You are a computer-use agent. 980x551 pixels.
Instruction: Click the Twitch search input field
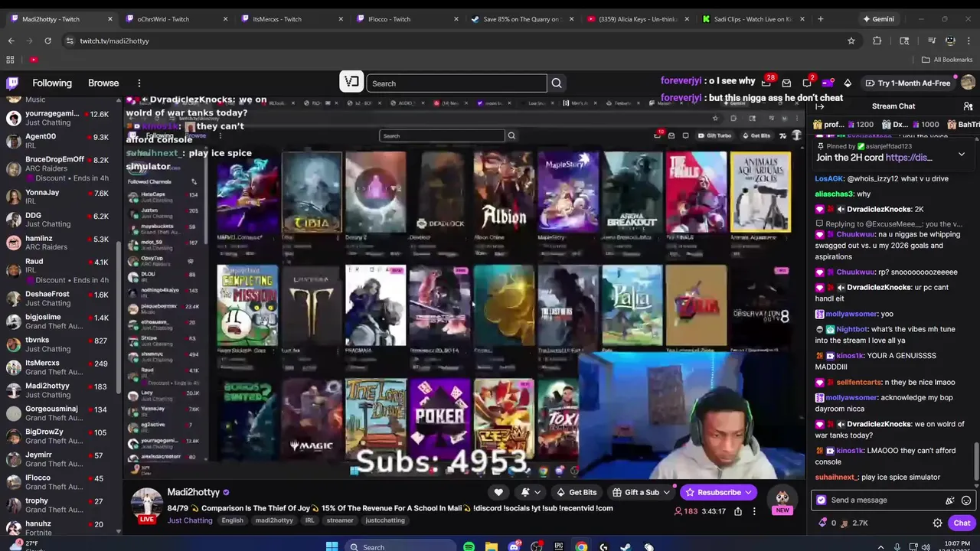pos(456,83)
